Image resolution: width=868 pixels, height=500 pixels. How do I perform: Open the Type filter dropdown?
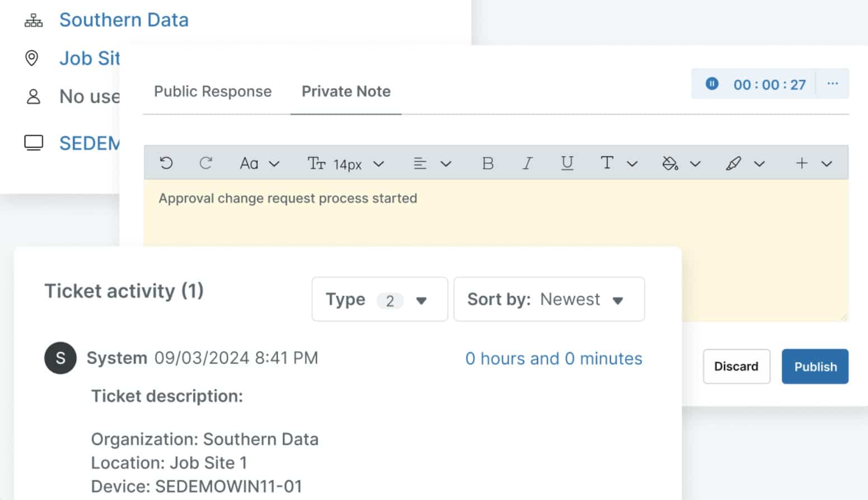click(x=380, y=299)
